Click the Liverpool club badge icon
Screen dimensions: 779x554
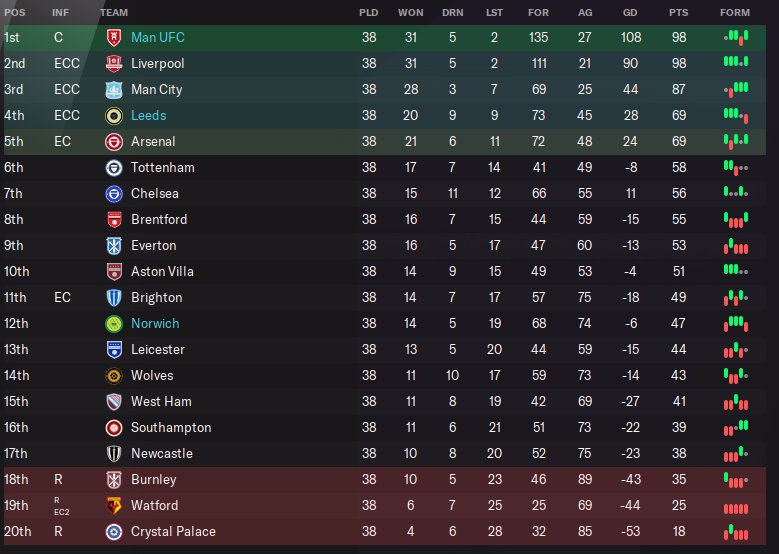pyautogui.click(x=114, y=64)
